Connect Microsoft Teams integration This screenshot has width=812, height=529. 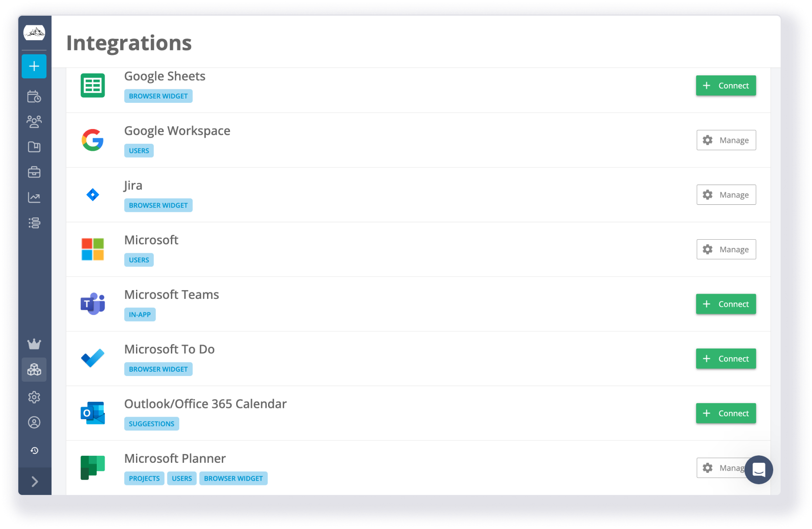click(x=726, y=304)
